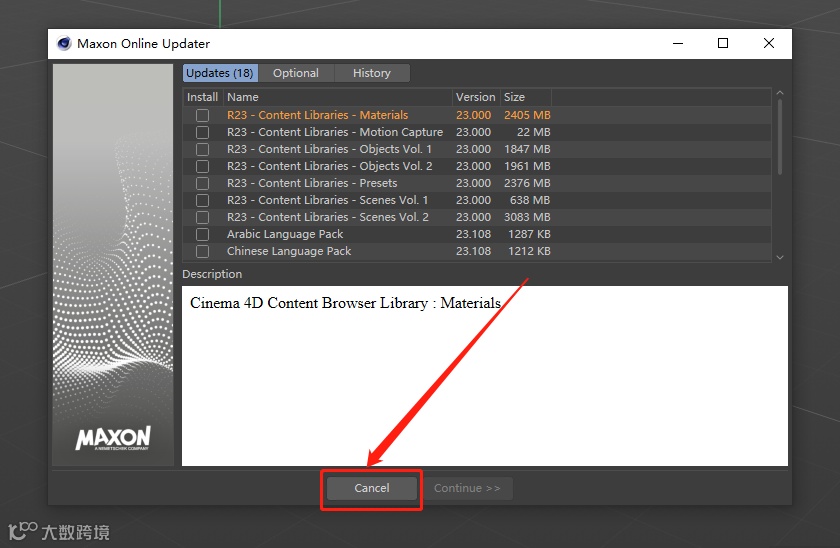
Task: Click the Maxon banner image
Action: pos(113,265)
